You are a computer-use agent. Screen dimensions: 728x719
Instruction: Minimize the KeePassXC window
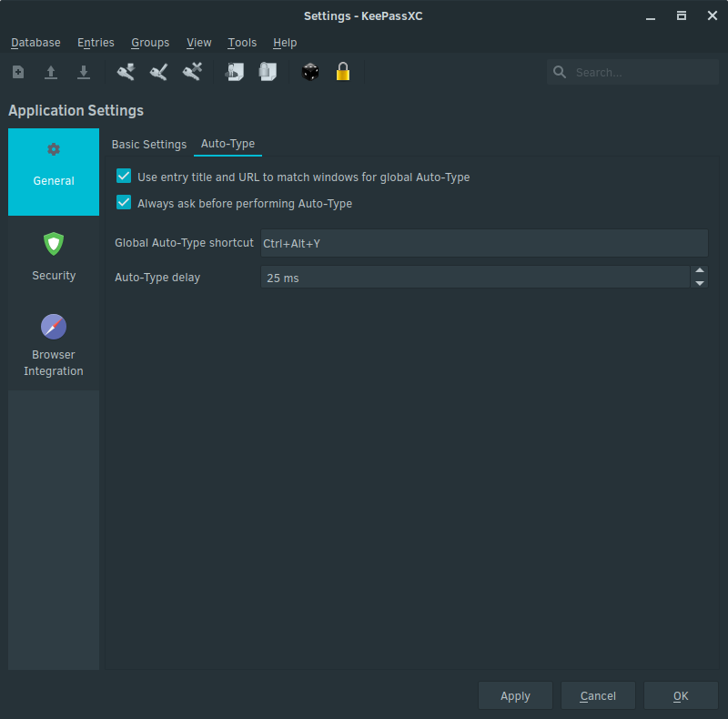(x=651, y=16)
